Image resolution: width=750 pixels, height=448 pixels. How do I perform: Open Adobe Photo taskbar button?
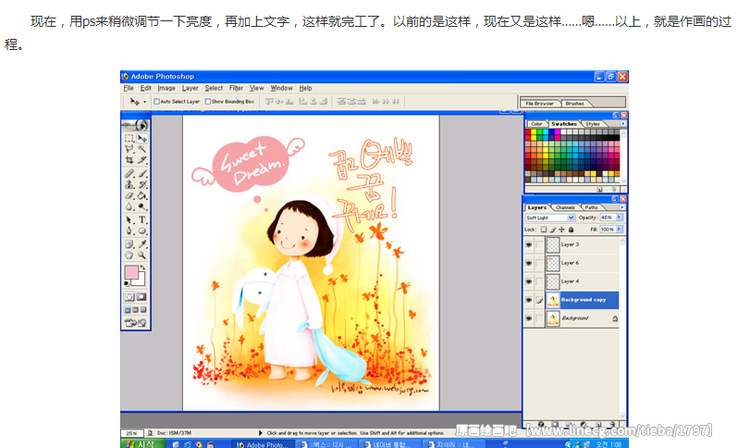click(x=262, y=445)
